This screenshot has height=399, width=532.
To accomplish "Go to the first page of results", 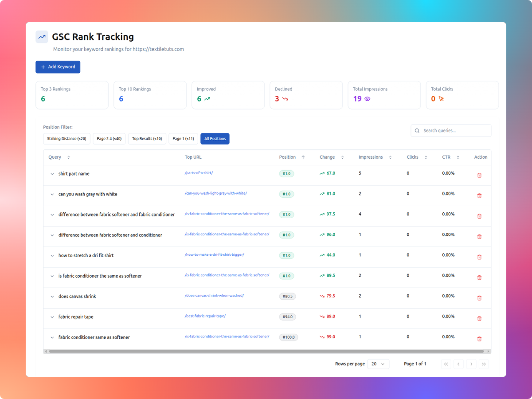I will [446, 364].
